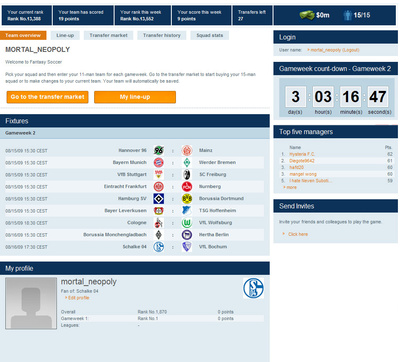Viewport: 400px width, 362px height.
Task: Select the Squad stats tab
Action: pos(210,35)
